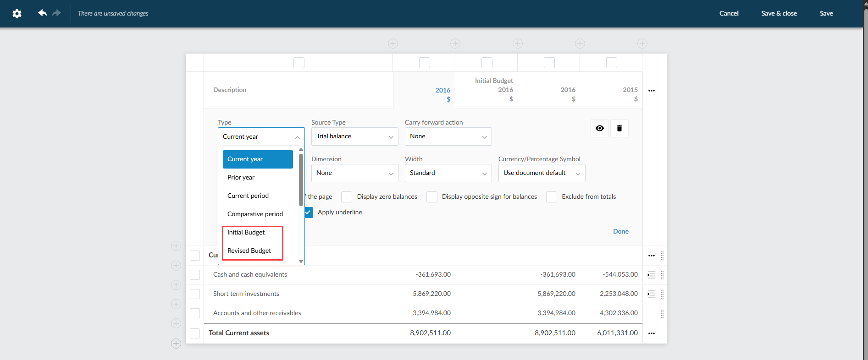Open indent options for Short term investments
The width and height of the screenshot is (868, 360).
(x=651, y=294)
